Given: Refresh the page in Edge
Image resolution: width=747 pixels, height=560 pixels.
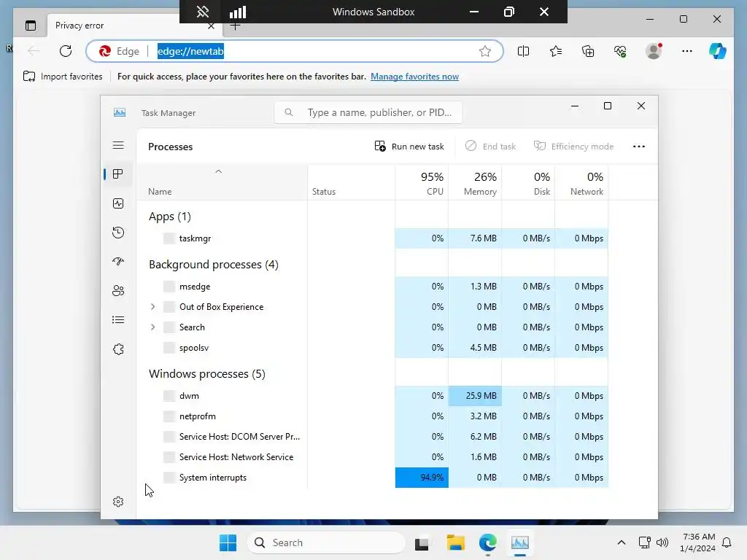Looking at the screenshot, I should [x=66, y=51].
